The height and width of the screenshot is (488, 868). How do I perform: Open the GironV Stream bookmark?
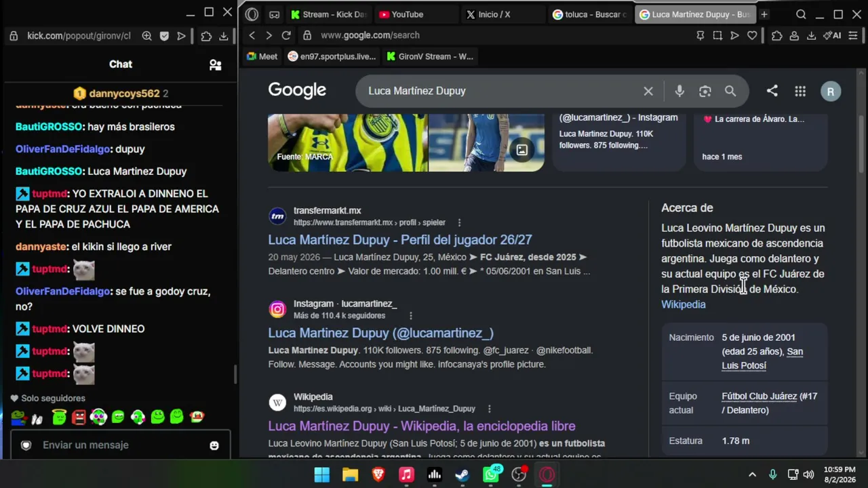click(429, 56)
